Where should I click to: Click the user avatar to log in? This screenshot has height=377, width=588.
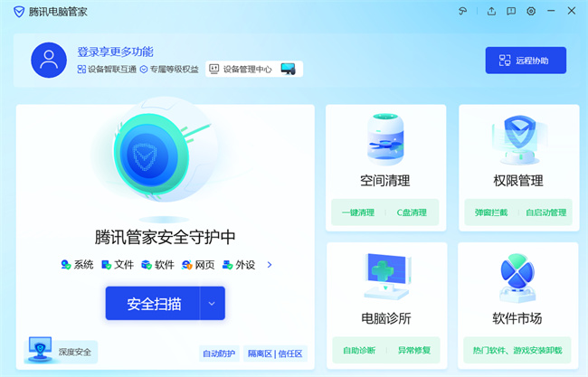[x=49, y=60]
